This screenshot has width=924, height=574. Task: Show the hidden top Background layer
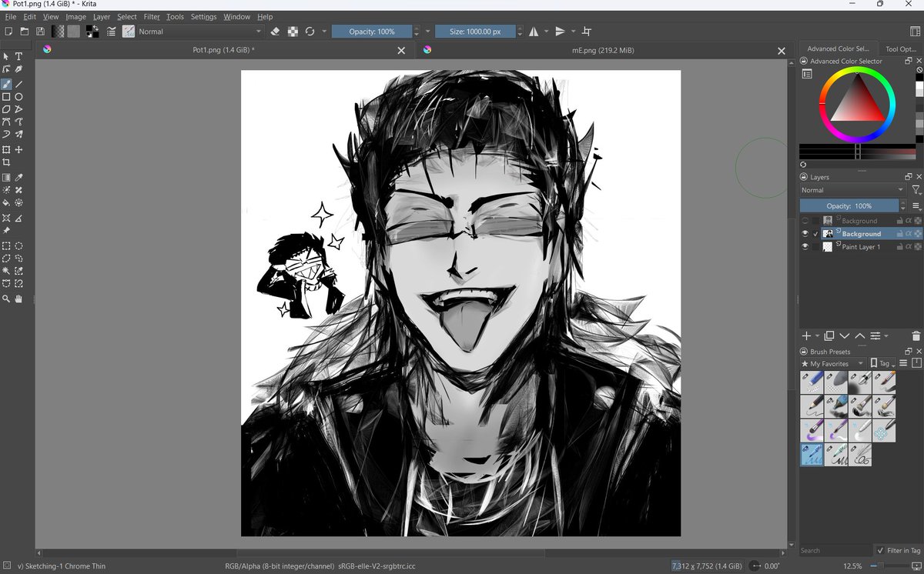(805, 221)
